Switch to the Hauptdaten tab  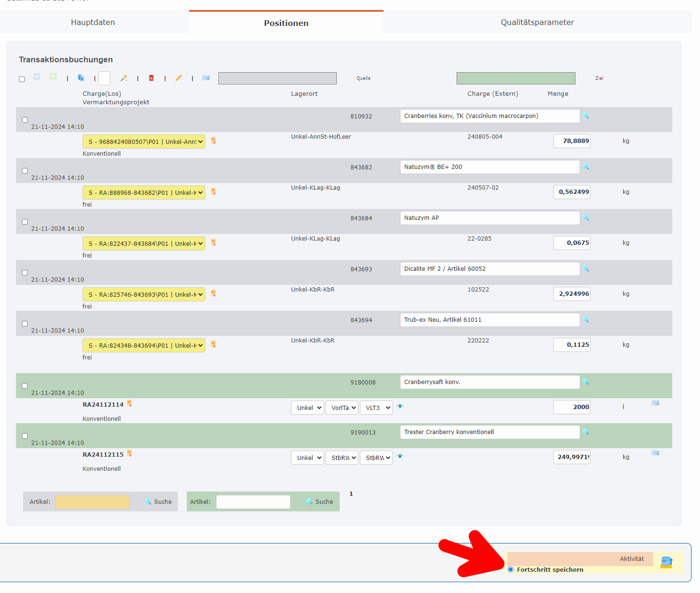point(93,22)
